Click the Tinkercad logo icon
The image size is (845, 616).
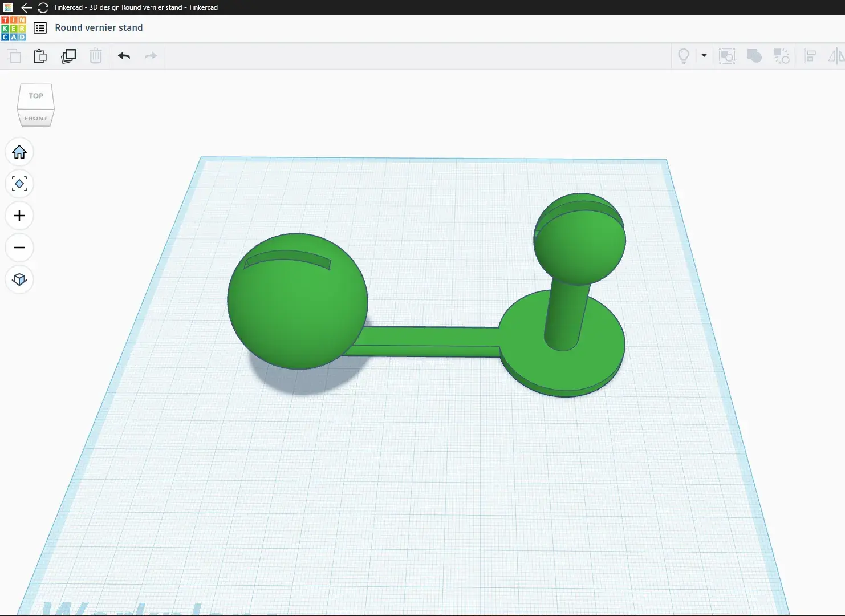pos(14,29)
